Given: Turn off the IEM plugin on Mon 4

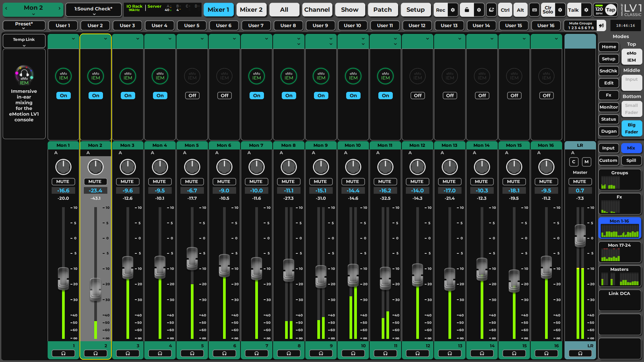Looking at the screenshot, I should pyautogui.click(x=160, y=96).
